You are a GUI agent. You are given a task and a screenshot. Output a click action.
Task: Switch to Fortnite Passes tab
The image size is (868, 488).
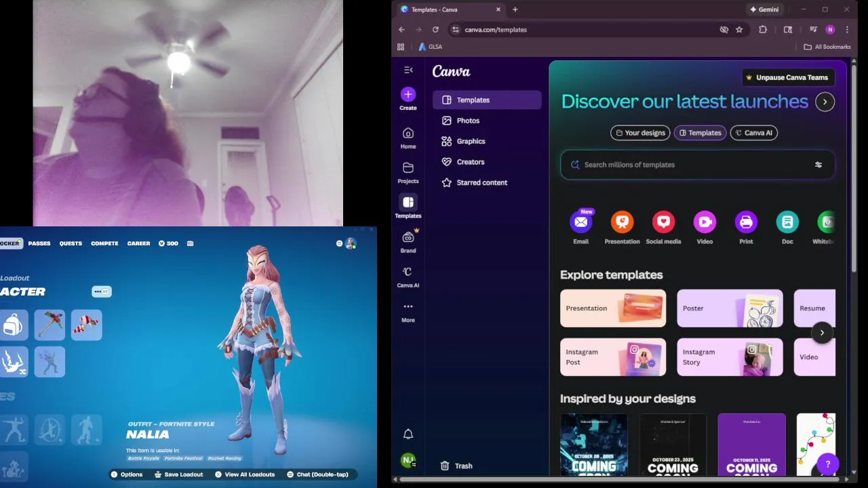(39, 243)
